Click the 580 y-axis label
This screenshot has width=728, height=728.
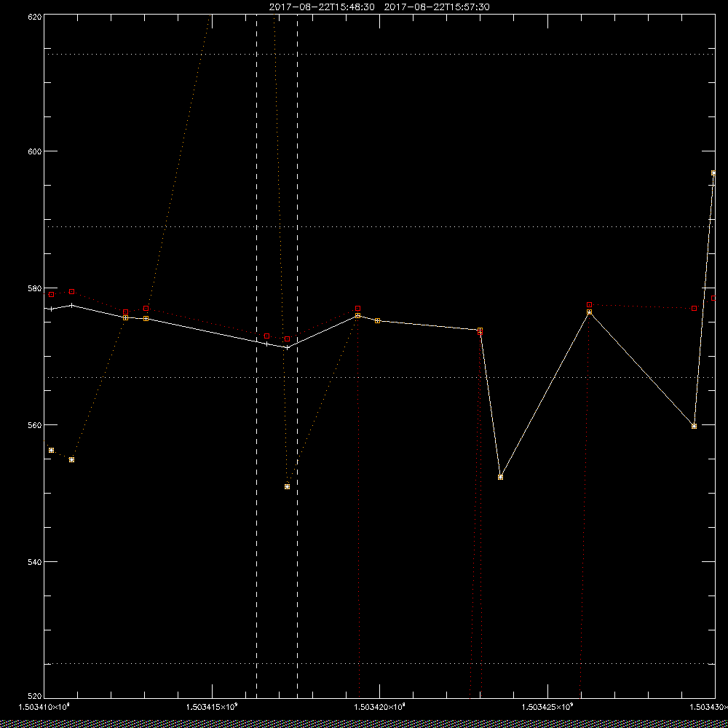click(x=35, y=288)
